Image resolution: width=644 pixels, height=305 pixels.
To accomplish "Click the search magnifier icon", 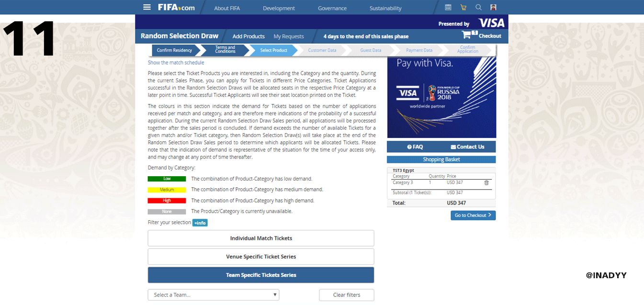I will coord(478,7).
